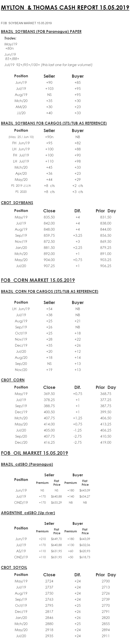Select the $655,29 flat price

click(x=56, y=503)
